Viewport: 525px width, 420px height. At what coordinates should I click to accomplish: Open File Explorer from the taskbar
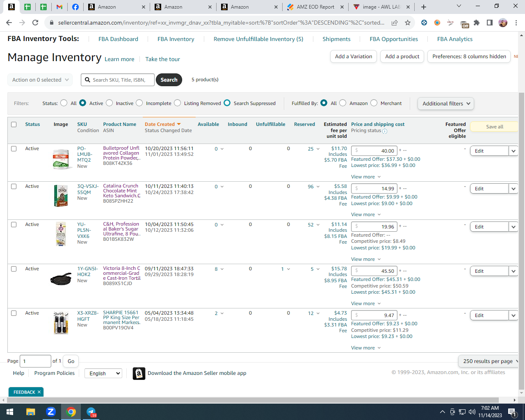click(x=31, y=412)
